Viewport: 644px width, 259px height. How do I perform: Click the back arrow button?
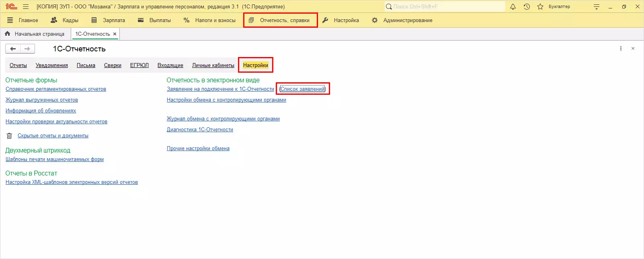tap(13, 49)
